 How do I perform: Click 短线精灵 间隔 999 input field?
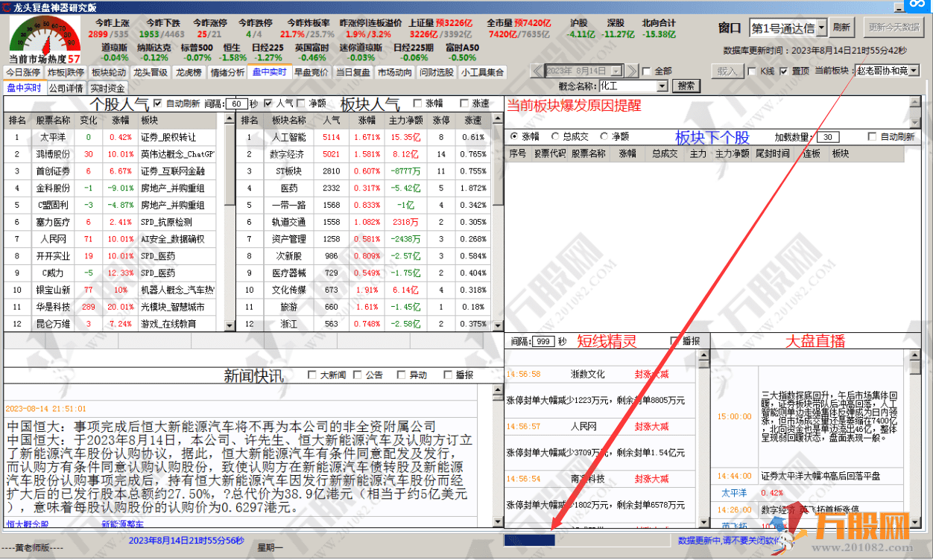pos(545,341)
